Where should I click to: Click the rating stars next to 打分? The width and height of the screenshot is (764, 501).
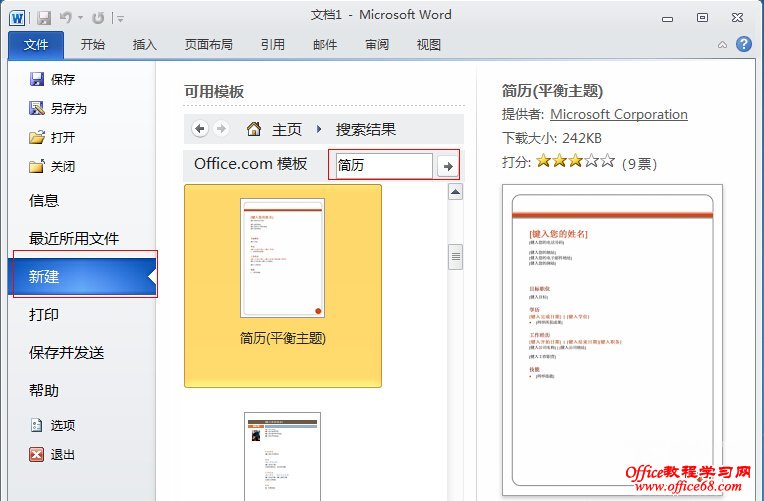point(575,161)
